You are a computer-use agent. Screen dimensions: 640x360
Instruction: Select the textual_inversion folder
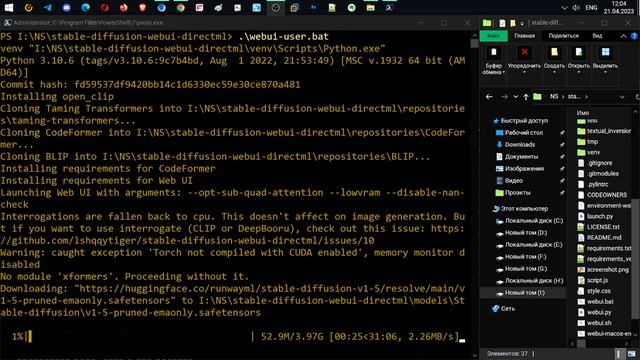[x=604, y=131]
